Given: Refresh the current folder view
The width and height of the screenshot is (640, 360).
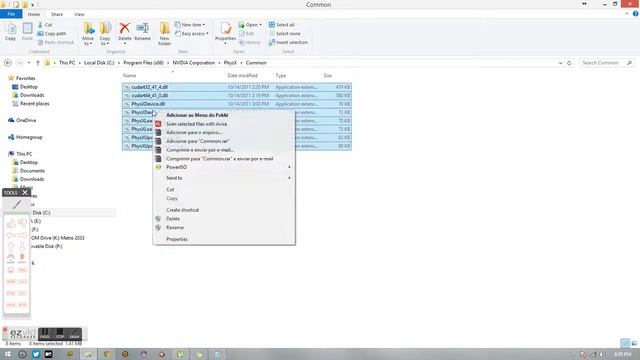Looking at the screenshot, I should coord(569,63).
